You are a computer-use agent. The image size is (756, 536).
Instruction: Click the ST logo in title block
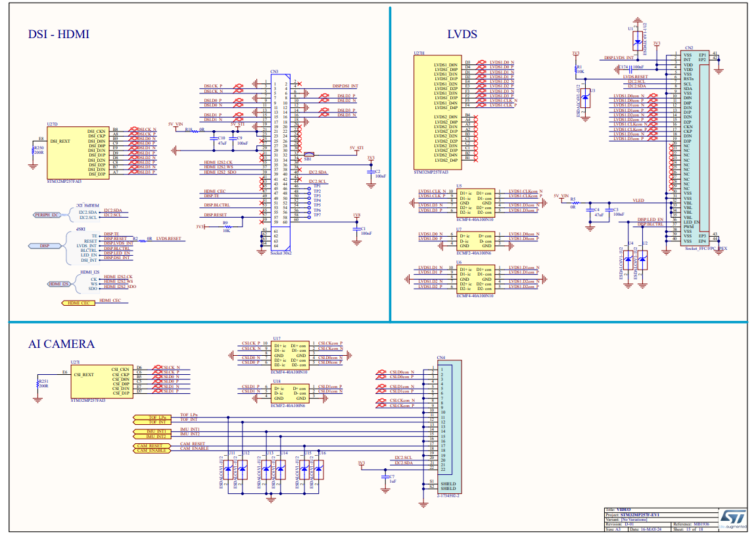coord(732,520)
